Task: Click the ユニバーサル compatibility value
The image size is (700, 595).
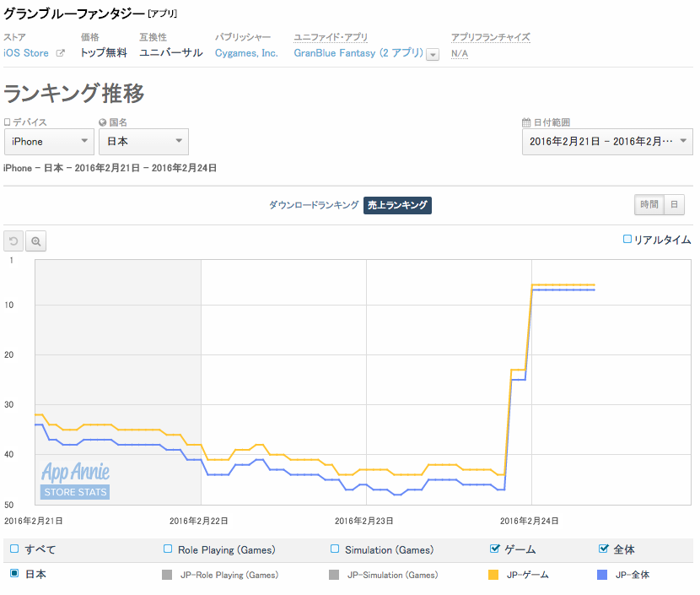Action: click(171, 53)
